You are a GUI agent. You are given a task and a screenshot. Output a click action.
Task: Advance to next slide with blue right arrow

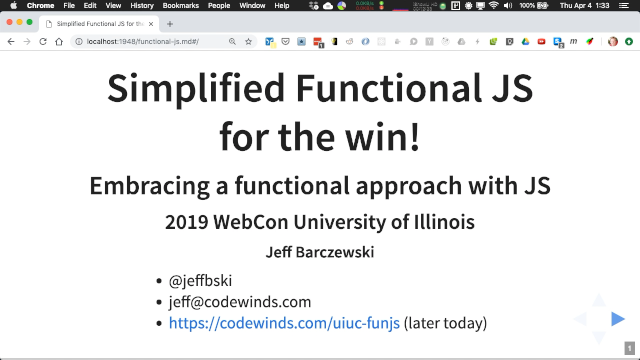[618, 319]
